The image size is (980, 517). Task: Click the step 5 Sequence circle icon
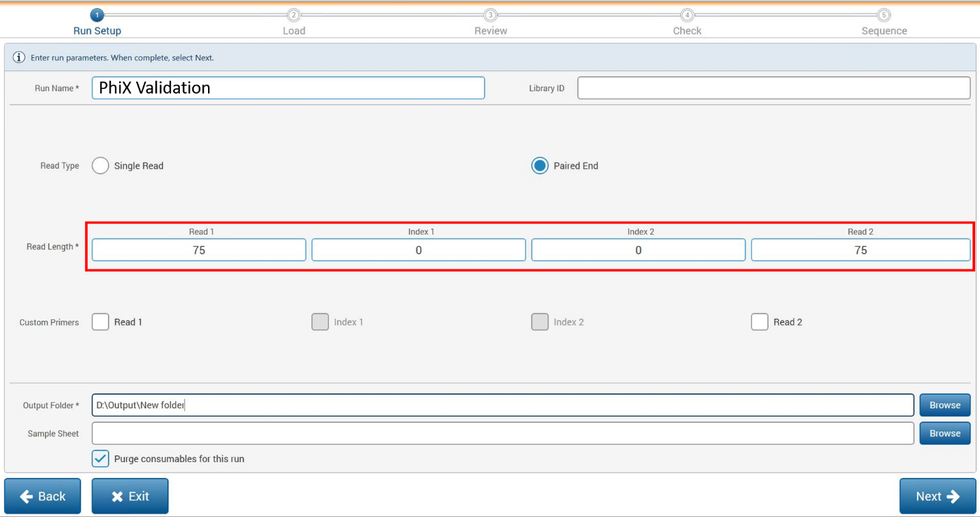tap(884, 14)
